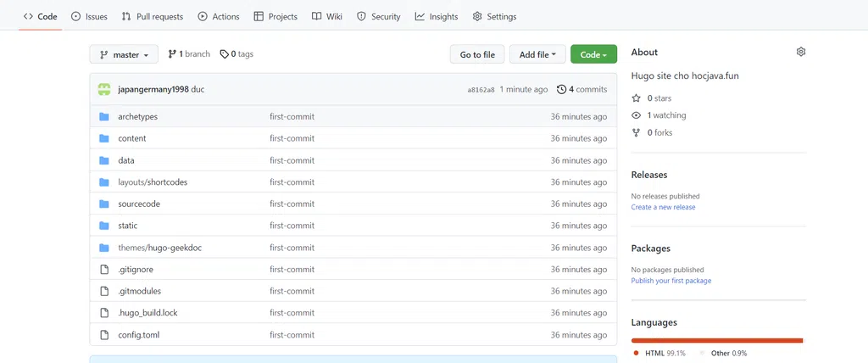This screenshot has height=363, width=868.
Task: Open first-commit message in archetypes row
Action: coord(292,117)
